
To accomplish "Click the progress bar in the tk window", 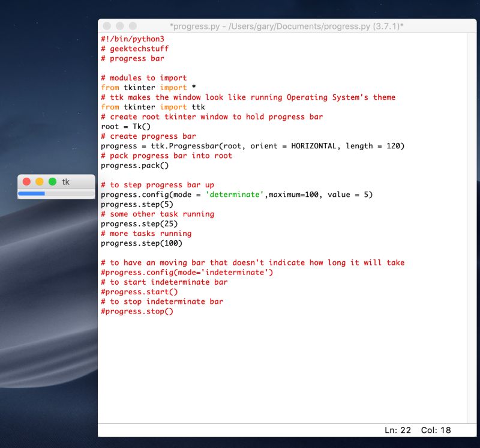I will point(56,193).
